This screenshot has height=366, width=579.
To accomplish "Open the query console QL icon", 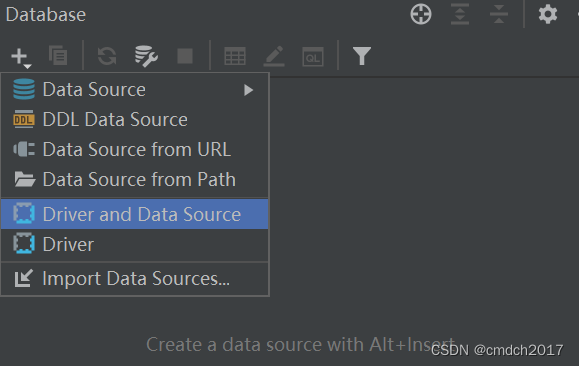I will tap(313, 57).
